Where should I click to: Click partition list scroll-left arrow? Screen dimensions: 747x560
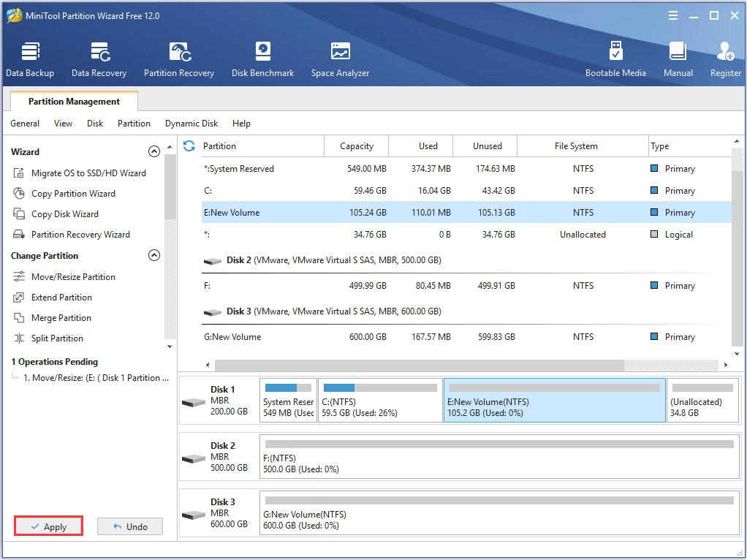tap(208, 365)
